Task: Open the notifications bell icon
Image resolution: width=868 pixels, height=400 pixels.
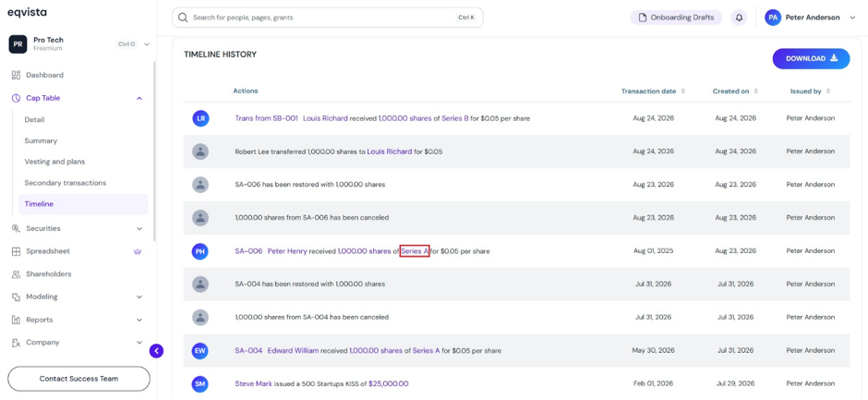Action: point(739,18)
